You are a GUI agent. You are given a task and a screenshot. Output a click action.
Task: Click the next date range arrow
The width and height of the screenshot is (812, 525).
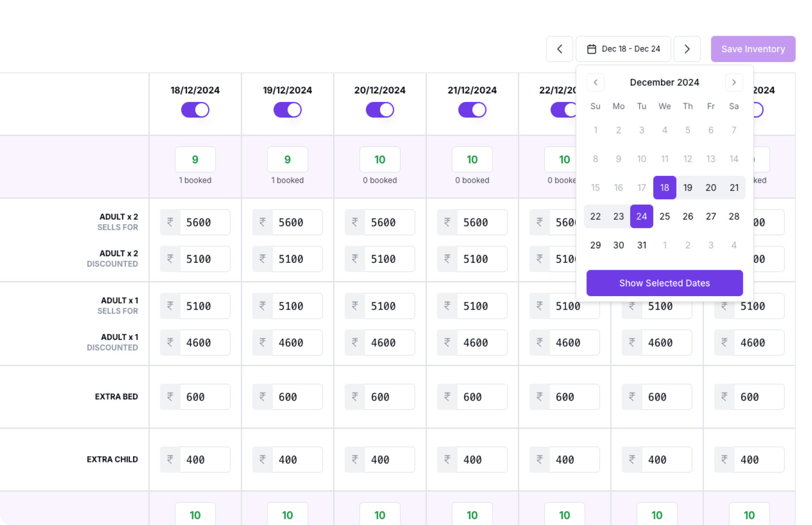[687, 49]
